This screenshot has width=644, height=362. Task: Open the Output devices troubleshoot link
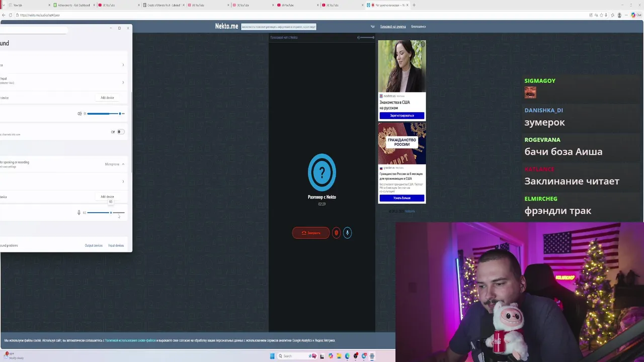coord(94,245)
